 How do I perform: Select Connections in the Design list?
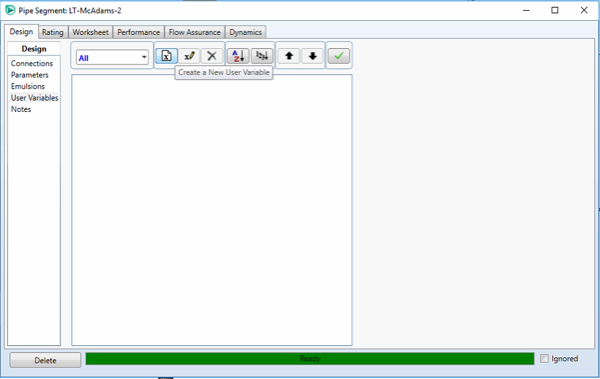(32, 63)
